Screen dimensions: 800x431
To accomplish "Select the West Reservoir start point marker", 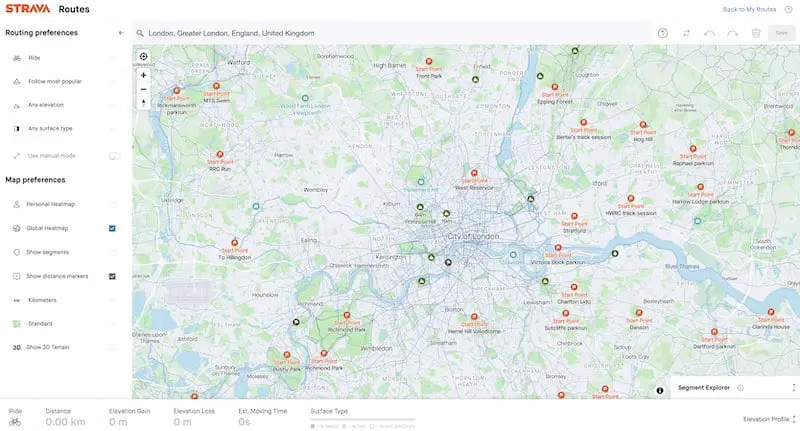I will coord(474,173).
